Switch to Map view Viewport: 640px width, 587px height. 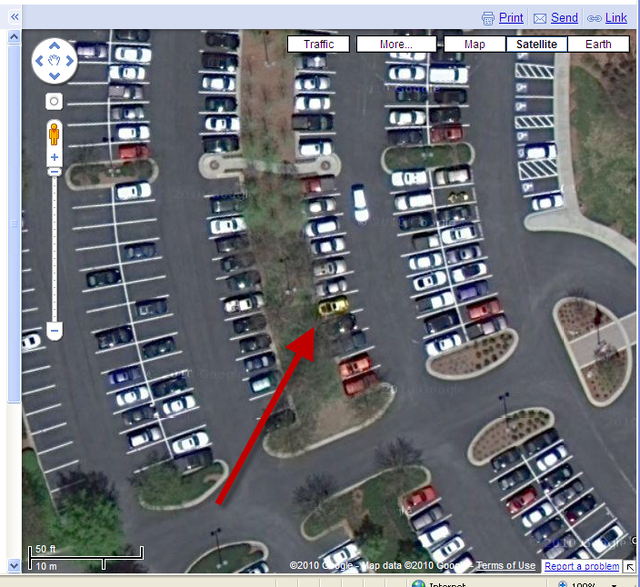click(x=474, y=44)
